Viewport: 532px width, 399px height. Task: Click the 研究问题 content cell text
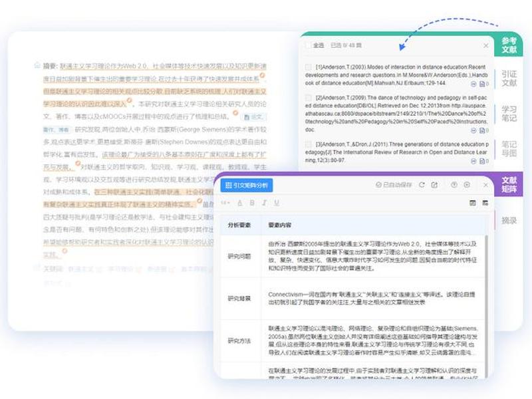click(372, 256)
